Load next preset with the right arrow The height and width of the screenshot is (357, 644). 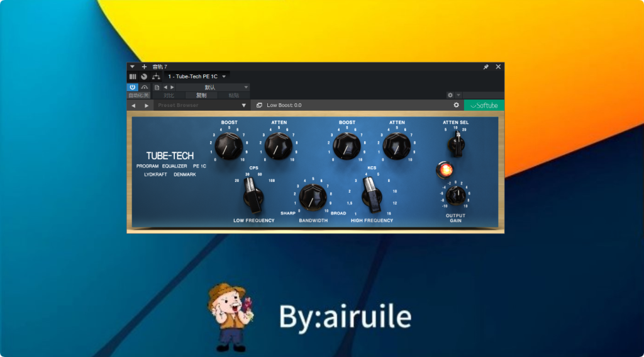click(x=172, y=87)
